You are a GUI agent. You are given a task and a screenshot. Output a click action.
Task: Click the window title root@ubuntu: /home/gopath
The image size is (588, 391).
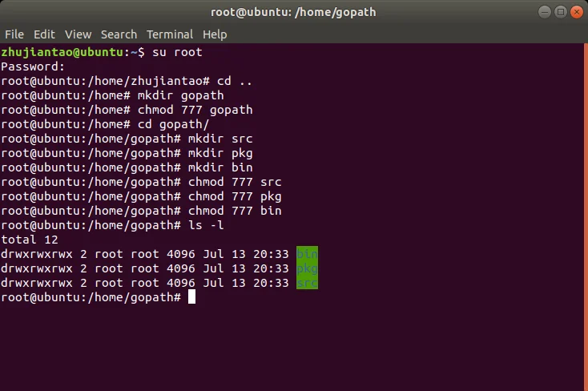coord(293,12)
